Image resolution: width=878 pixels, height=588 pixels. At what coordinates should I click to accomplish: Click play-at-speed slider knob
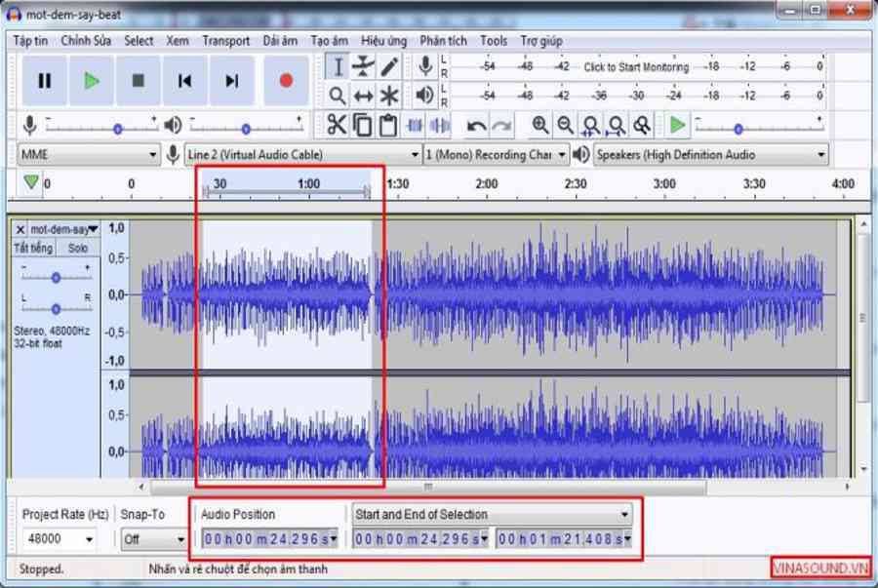coord(738,130)
